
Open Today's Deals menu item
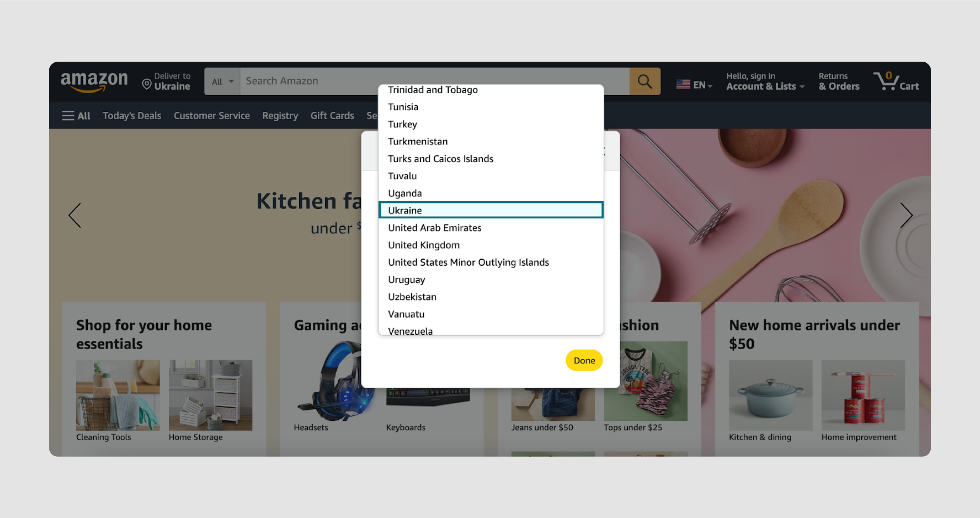[132, 116]
